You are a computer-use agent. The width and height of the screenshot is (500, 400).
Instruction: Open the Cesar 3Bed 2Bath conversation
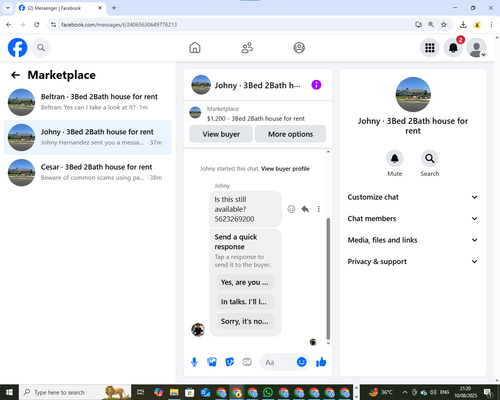[x=88, y=172]
